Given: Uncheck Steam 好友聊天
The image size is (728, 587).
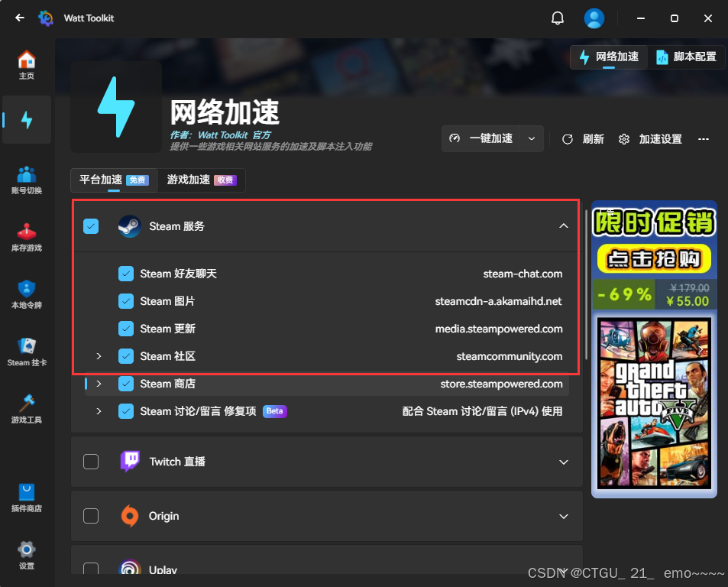Looking at the screenshot, I should (126, 274).
